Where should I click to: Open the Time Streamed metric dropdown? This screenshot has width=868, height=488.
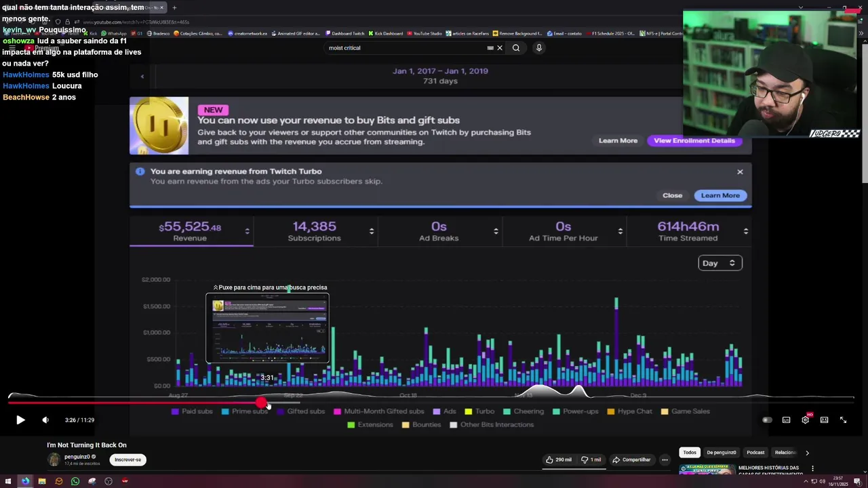746,232
